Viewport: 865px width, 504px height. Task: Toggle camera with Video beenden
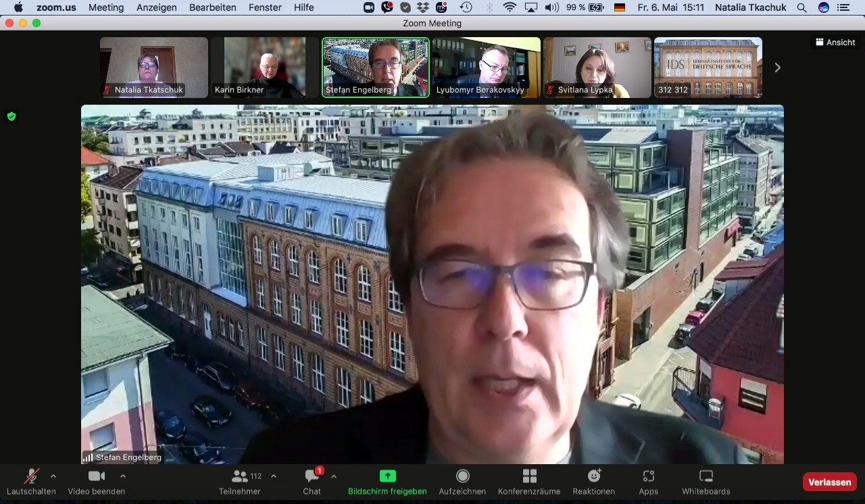click(x=96, y=482)
